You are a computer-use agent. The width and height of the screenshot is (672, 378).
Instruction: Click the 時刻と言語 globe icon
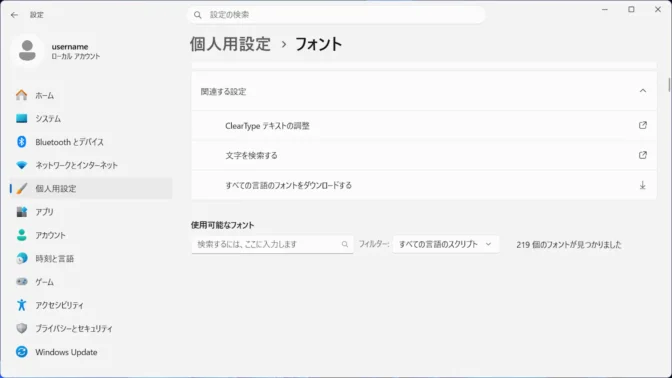(x=21, y=258)
